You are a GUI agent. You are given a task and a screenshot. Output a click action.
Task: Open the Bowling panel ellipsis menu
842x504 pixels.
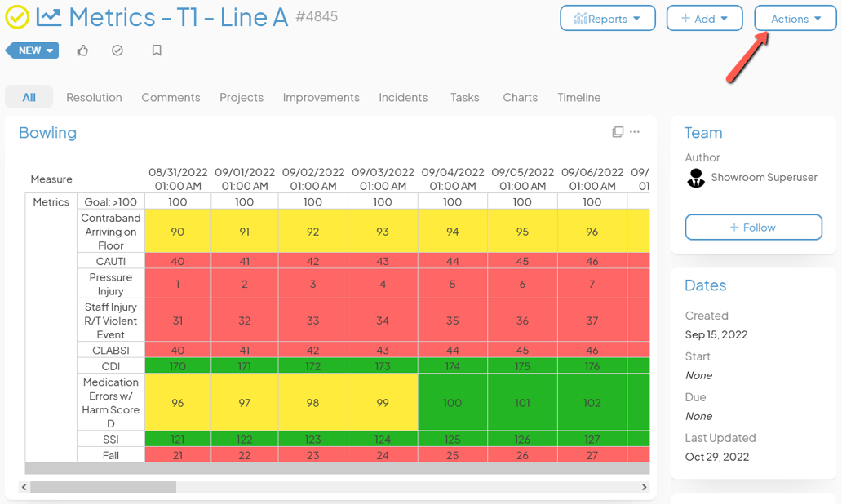tap(635, 132)
